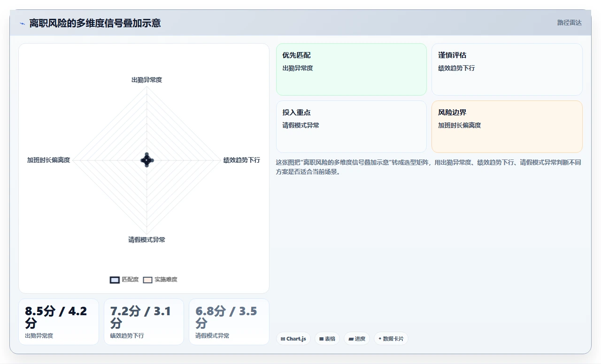The image size is (601, 364).
Task: Click 出勤异常度 caption under 8.5分 score
Action: [39, 336]
